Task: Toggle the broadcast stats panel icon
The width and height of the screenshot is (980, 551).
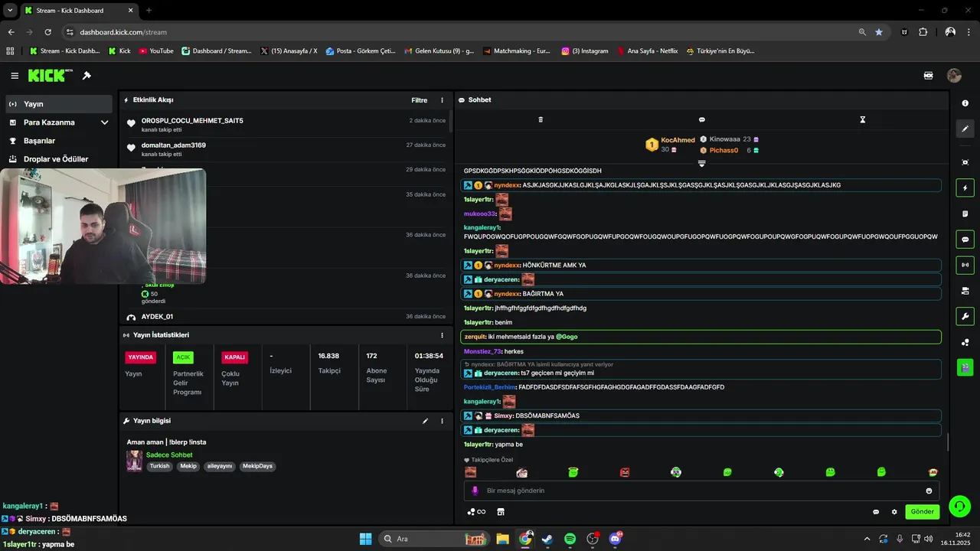Action: point(965,265)
